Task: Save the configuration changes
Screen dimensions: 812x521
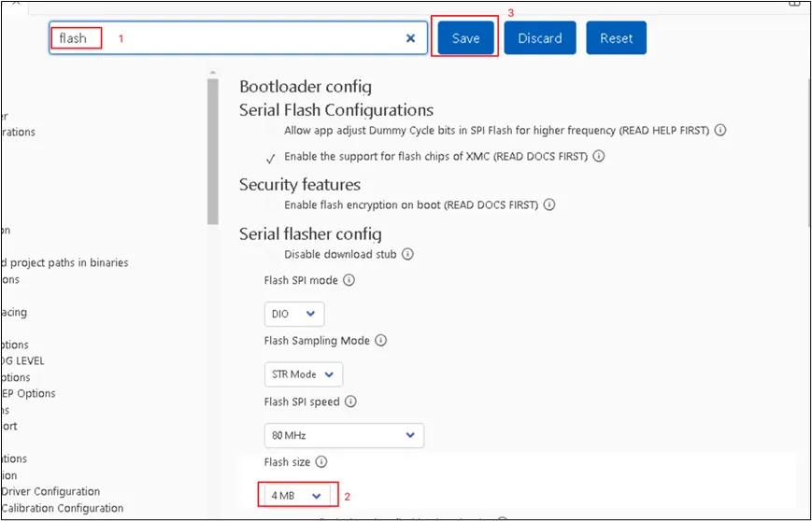Action: [x=465, y=38]
